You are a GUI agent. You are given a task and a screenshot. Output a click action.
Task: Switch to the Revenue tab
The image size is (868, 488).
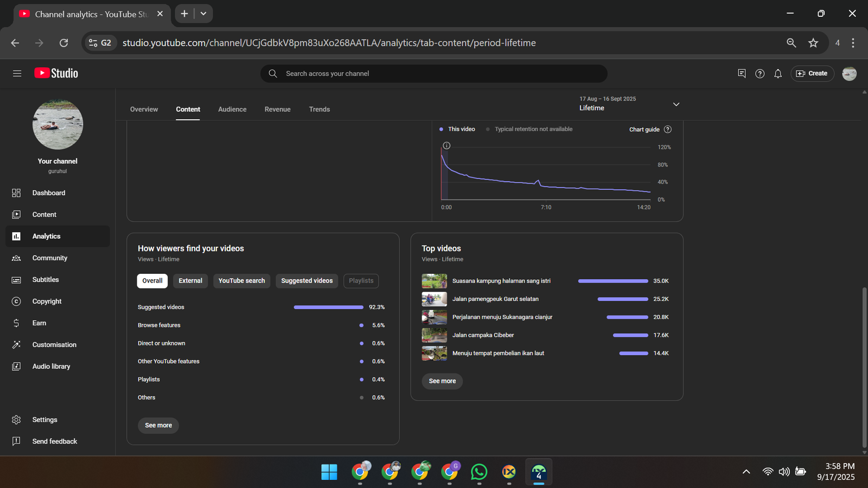[x=277, y=110]
